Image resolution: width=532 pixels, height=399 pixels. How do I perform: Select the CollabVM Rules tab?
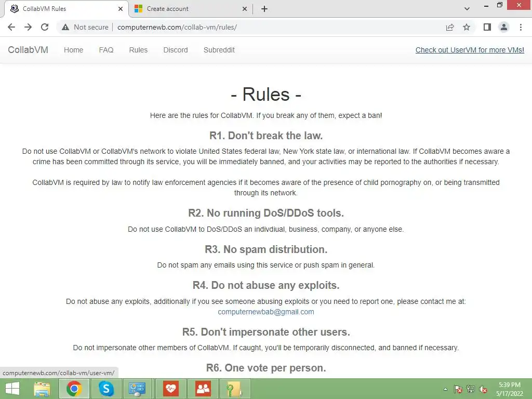tap(66, 9)
